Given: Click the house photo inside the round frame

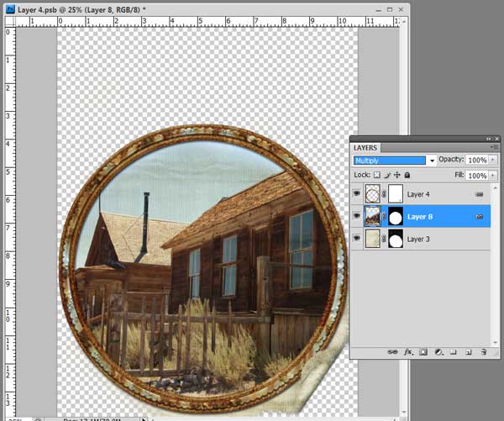Looking at the screenshot, I should [x=202, y=269].
